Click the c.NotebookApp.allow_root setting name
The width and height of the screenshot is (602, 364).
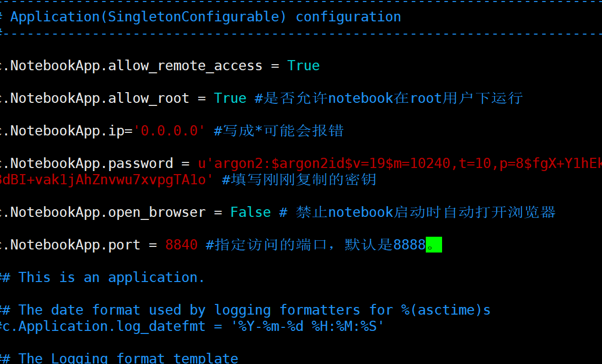(x=95, y=98)
